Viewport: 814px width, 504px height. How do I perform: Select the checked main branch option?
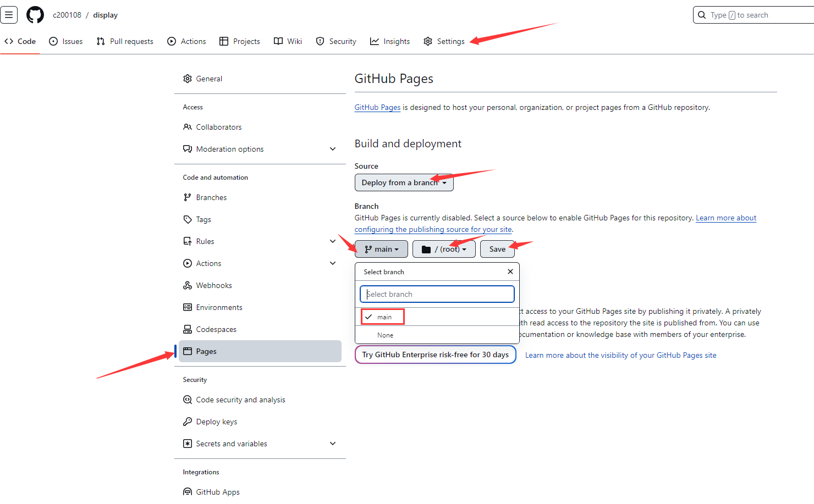point(383,317)
